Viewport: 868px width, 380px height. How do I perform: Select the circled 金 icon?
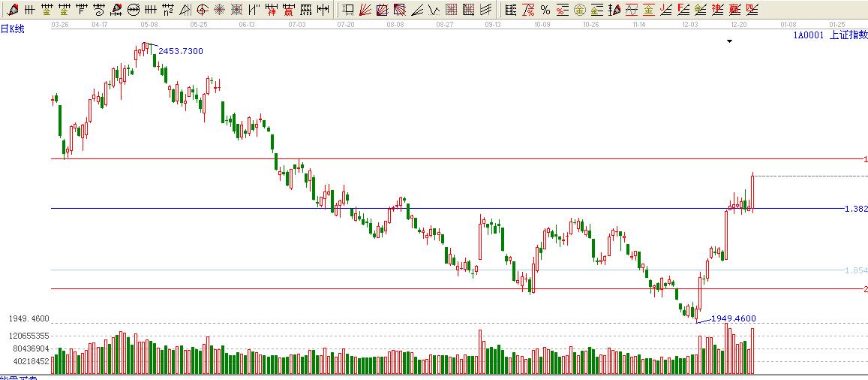[579, 10]
